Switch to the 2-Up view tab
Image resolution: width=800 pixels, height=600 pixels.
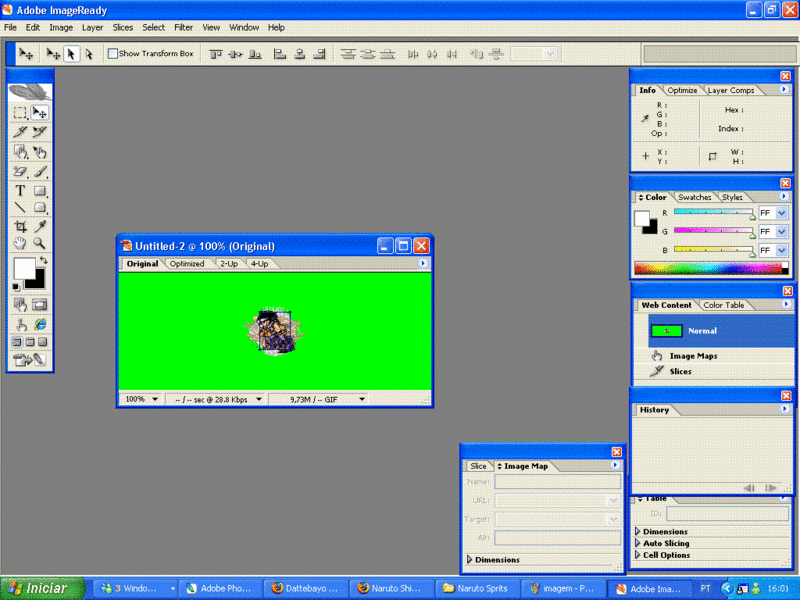click(x=229, y=264)
